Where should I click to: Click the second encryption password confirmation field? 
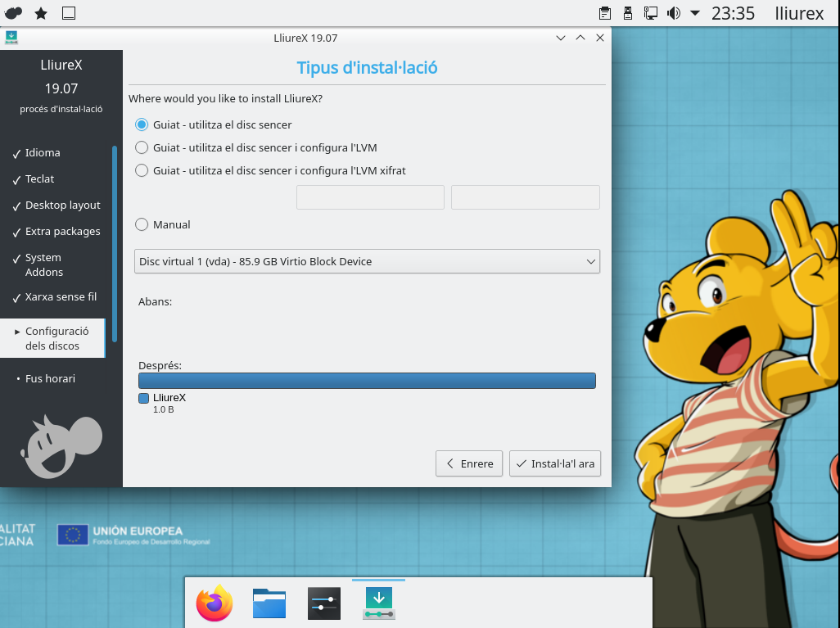click(x=526, y=197)
